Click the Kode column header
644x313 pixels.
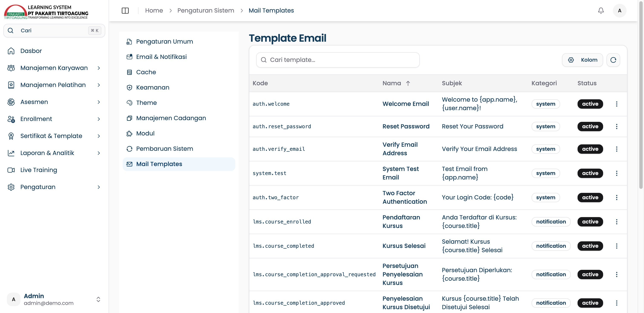click(260, 83)
